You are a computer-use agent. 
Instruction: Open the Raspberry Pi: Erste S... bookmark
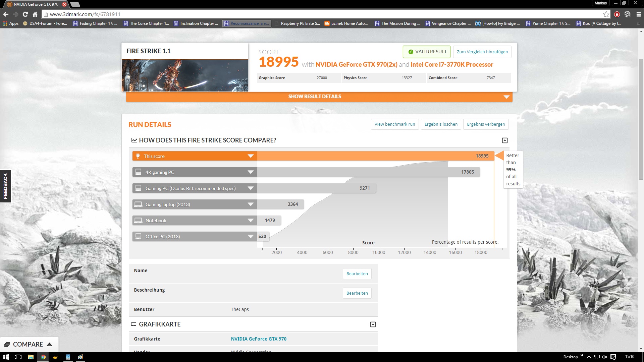tap(297, 23)
